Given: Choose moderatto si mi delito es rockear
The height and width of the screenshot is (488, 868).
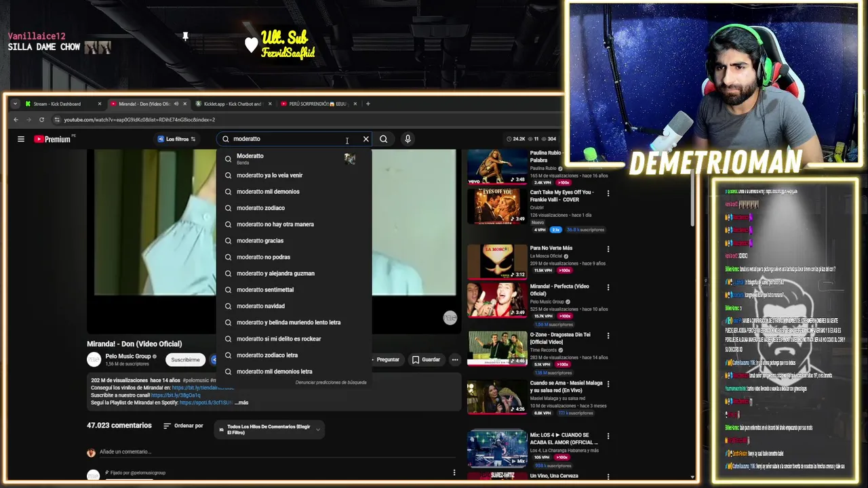Looking at the screenshot, I should pos(294,338).
